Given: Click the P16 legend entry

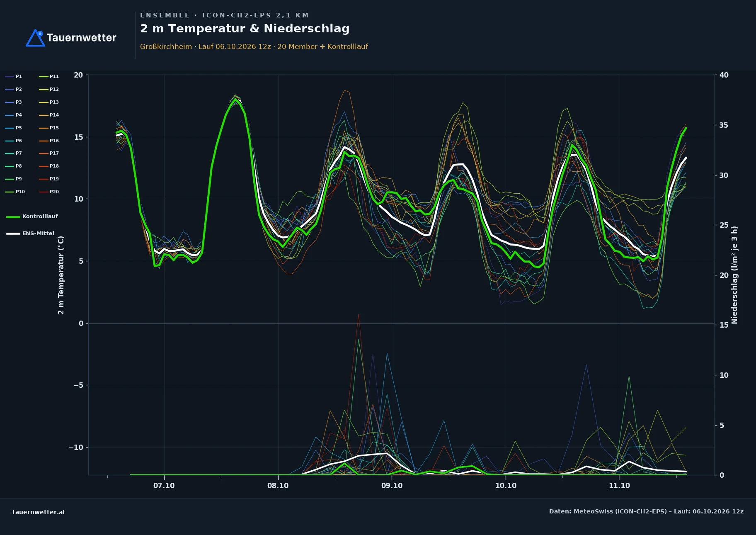Looking at the screenshot, I should point(49,141).
